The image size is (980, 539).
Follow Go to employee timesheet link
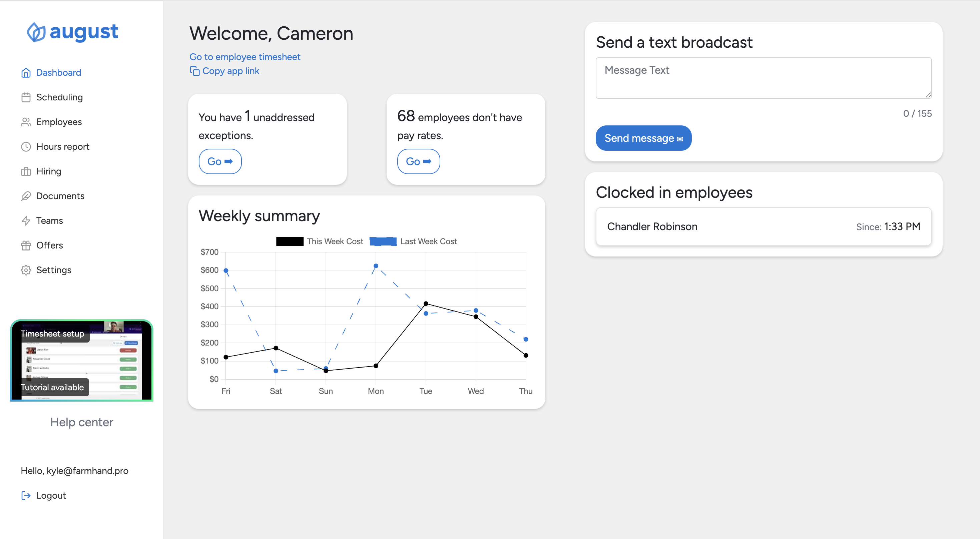[244, 57]
